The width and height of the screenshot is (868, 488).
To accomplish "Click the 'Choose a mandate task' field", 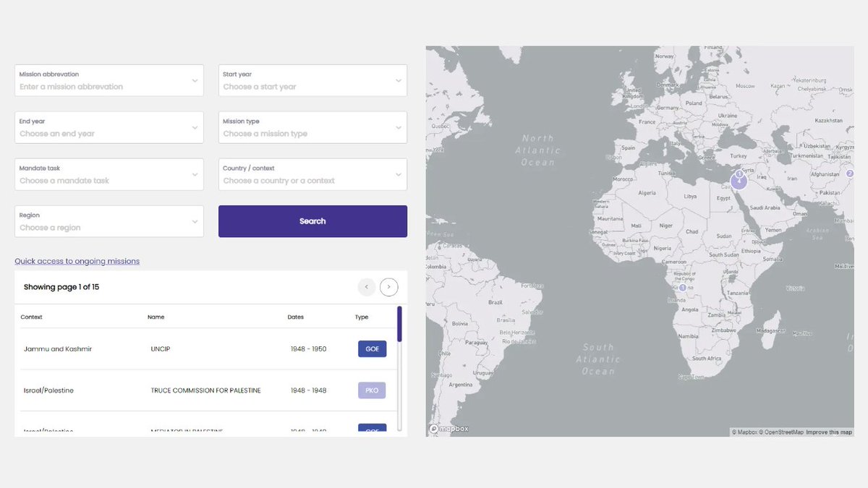I will coord(109,175).
